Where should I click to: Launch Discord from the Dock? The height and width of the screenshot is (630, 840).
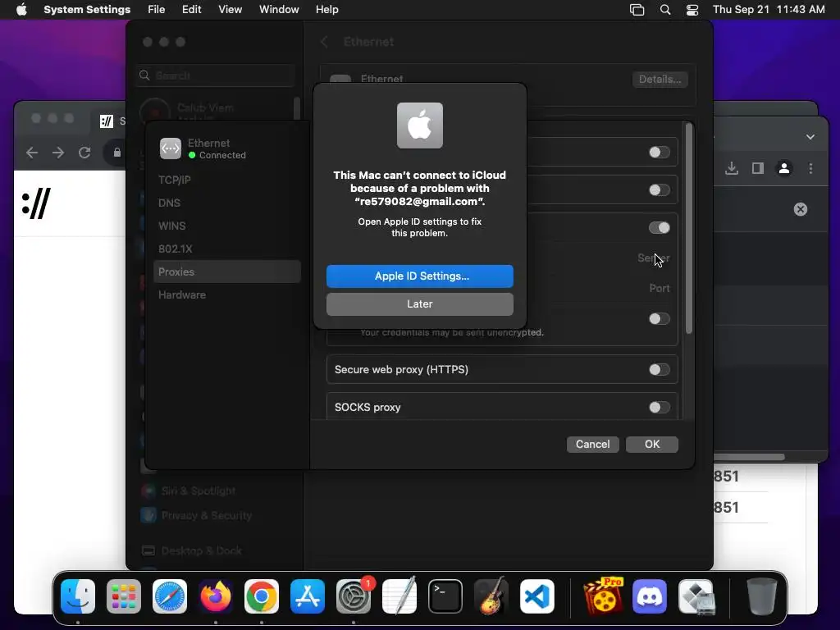[650, 596]
